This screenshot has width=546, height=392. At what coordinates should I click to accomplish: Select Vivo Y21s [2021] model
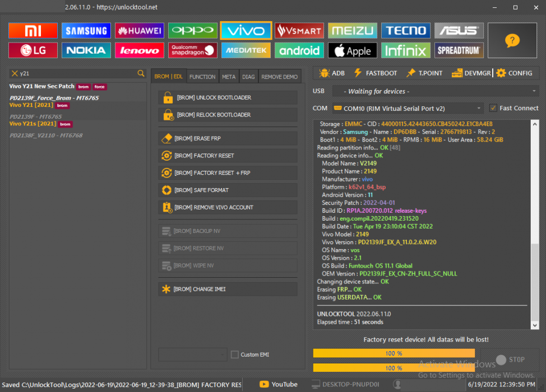(x=33, y=124)
